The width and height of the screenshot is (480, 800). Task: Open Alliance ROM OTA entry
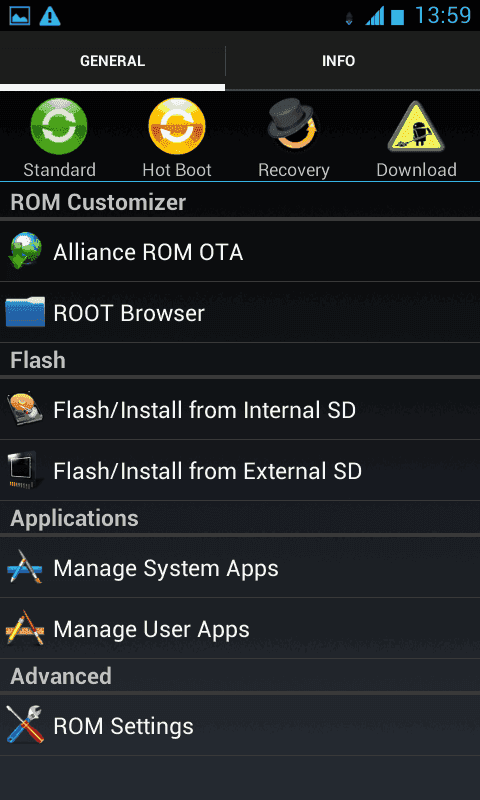[240, 251]
